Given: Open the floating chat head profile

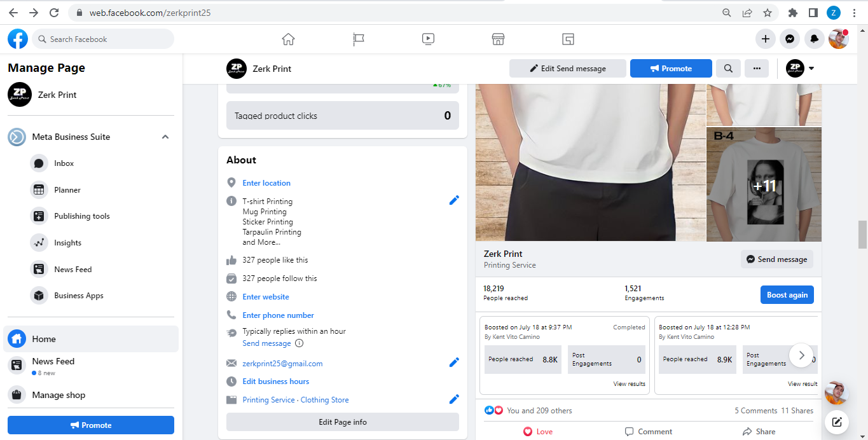Looking at the screenshot, I should click(837, 392).
